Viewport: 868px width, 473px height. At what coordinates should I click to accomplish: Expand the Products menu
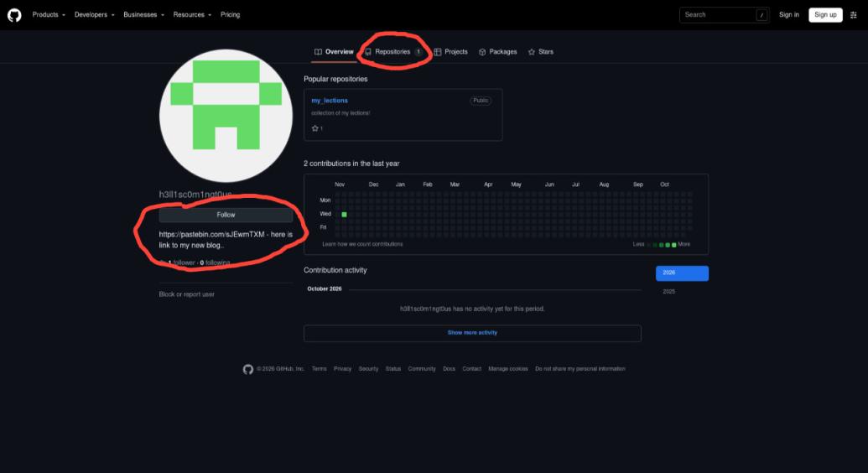tap(49, 15)
